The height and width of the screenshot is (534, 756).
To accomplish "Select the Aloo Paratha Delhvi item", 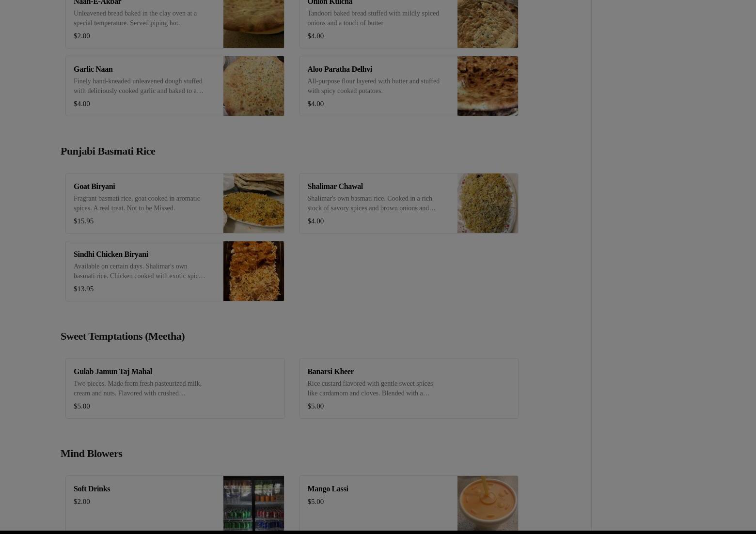I will click(x=409, y=86).
